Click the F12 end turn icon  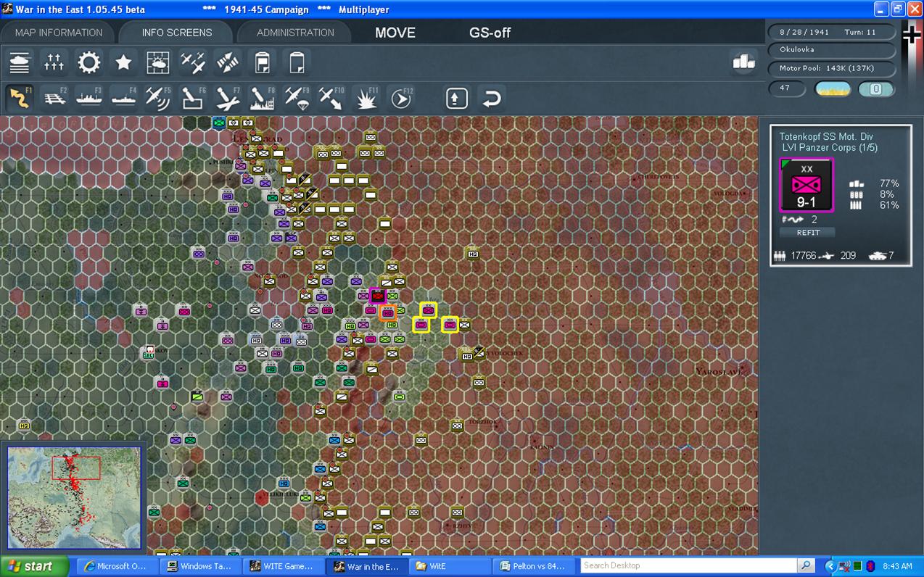400,97
